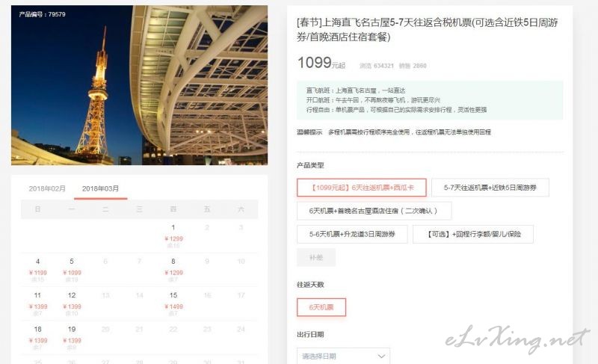Pick March 12 in the calendar

tap(72, 304)
